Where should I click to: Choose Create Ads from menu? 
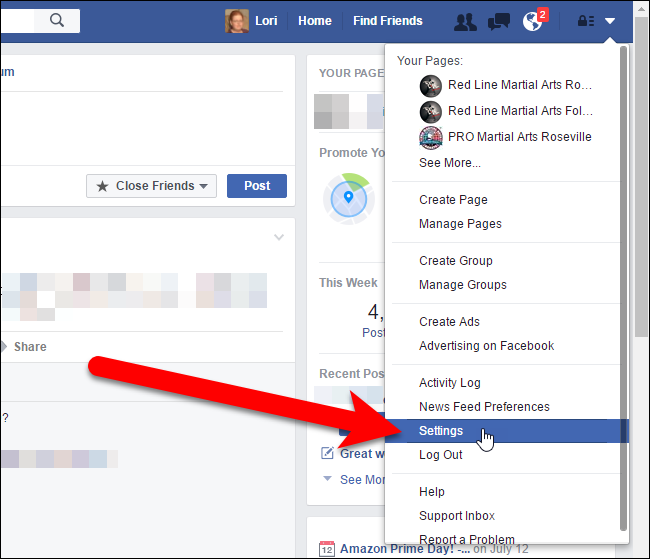tap(449, 322)
